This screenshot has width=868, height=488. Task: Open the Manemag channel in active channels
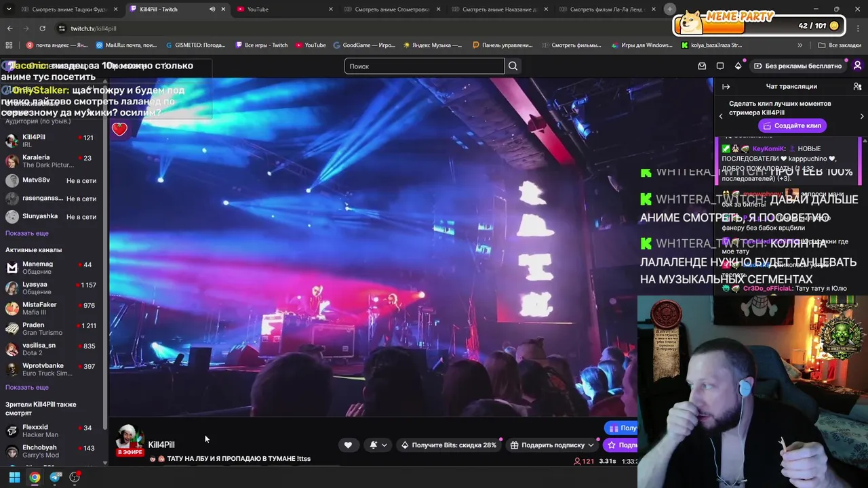(x=53, y=268)
